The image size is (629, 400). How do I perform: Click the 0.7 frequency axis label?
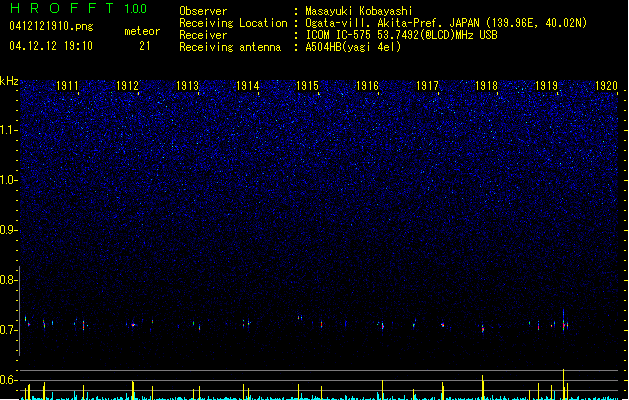(9, 330)
